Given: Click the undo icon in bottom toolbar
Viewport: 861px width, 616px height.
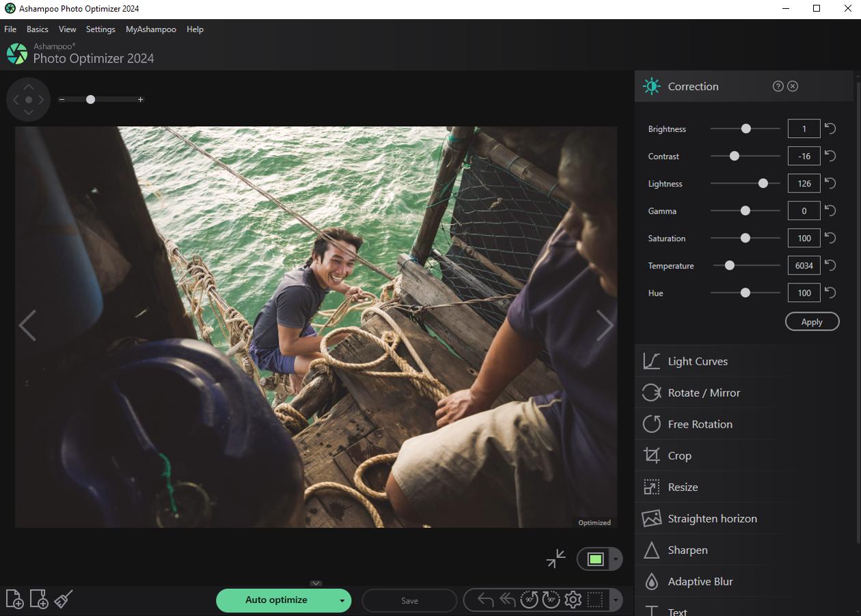Looking at the screenshot, I should pyautogui.click(x=485, y=599).
